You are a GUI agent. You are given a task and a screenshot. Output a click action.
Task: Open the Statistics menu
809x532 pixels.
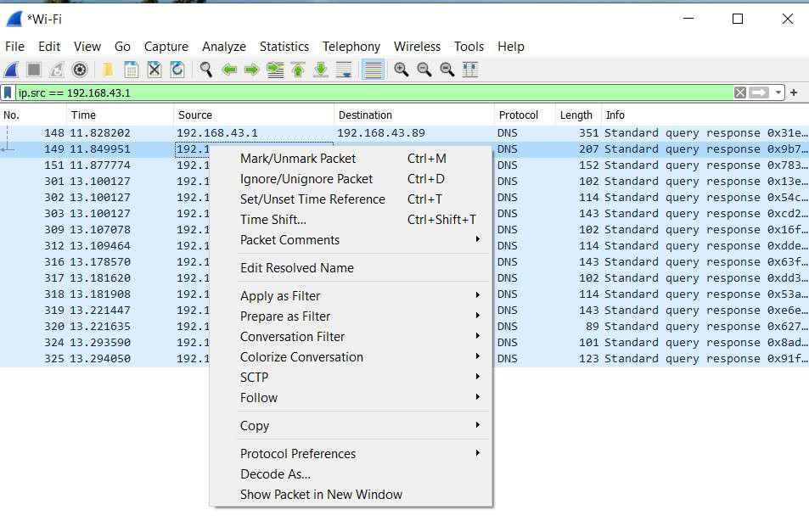[x=284, y=47]
